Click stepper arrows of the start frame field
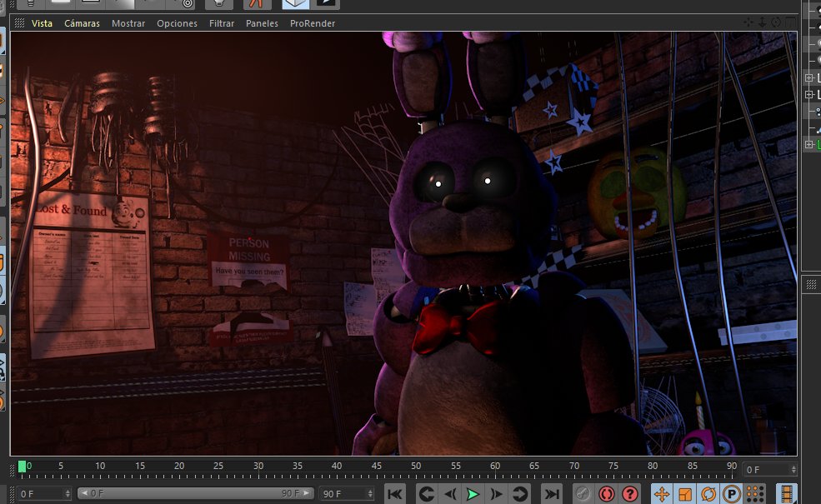 pos(68,493)
